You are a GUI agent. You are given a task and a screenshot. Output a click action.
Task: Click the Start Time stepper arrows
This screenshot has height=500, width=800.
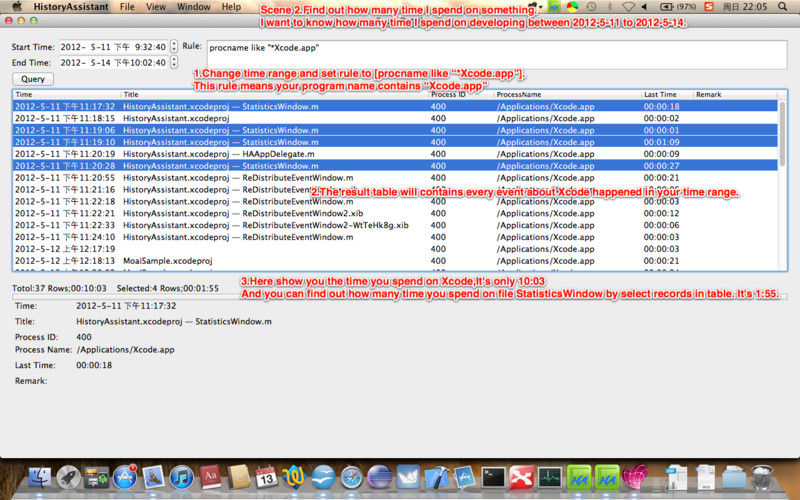tap(174, 46)
